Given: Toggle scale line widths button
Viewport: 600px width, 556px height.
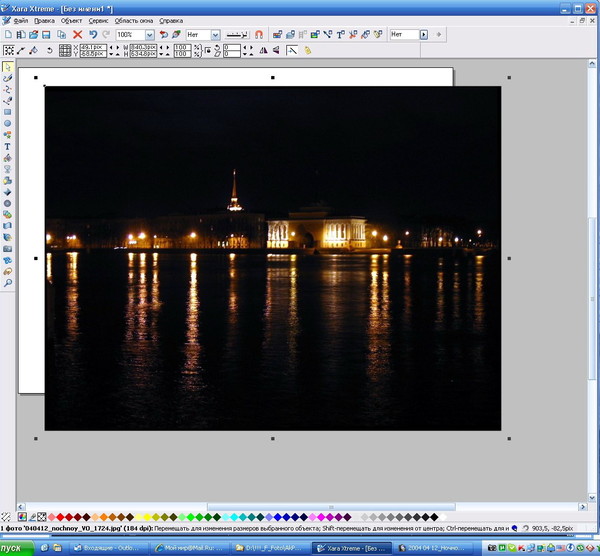Looking at the screenshot, I should (292, 51).
